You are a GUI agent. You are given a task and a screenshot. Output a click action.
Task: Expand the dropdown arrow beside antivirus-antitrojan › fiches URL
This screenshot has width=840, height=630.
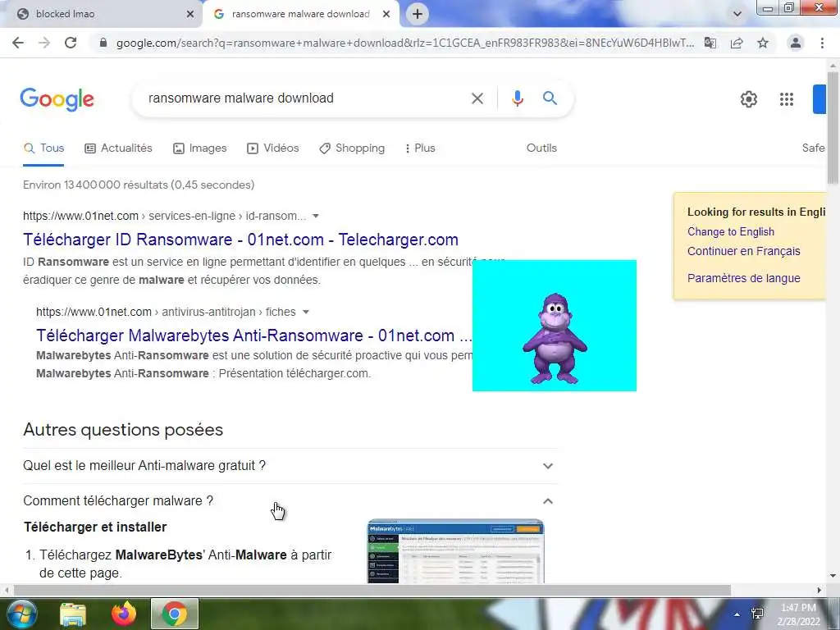(306, 312)
